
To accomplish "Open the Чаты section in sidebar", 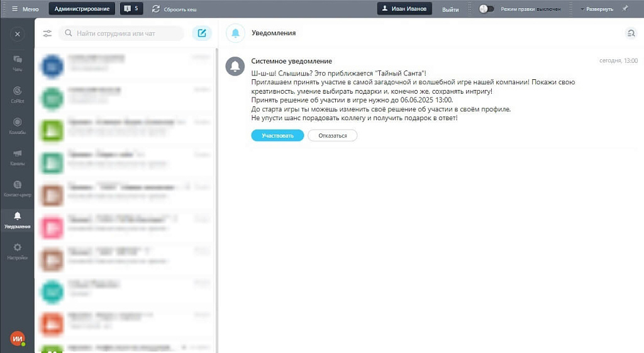I will click(x=17, y=62).
